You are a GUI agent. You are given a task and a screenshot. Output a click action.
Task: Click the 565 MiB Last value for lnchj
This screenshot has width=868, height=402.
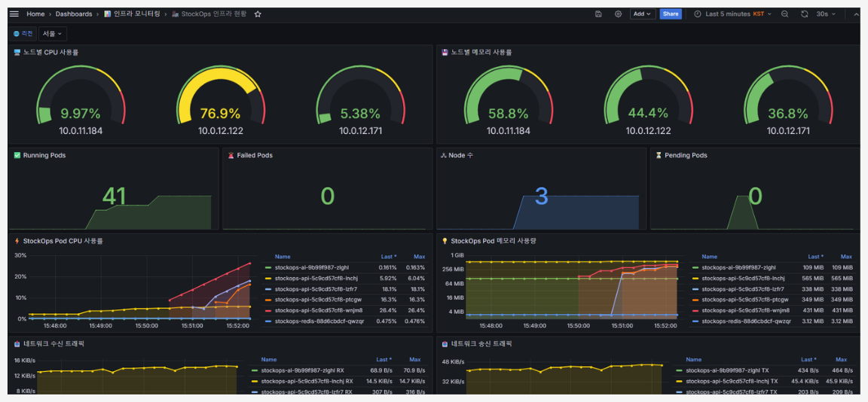coord(813,278)
